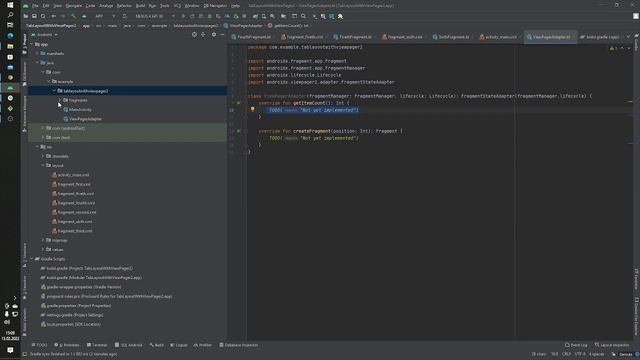Viewport: 640px width, 360px height.
Task: Click the Open folder toolbar icon
Action: [26, 16]
